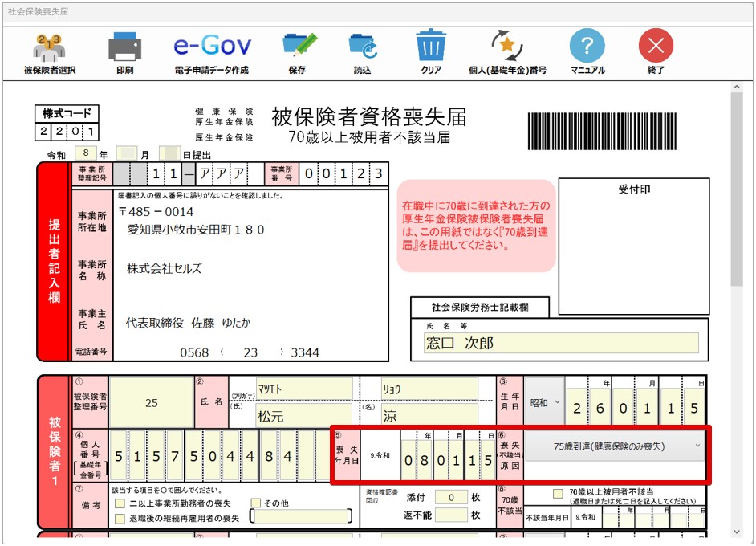Click surname field 松元
This screenshot has width=756, height=546.
coord(304,416)
